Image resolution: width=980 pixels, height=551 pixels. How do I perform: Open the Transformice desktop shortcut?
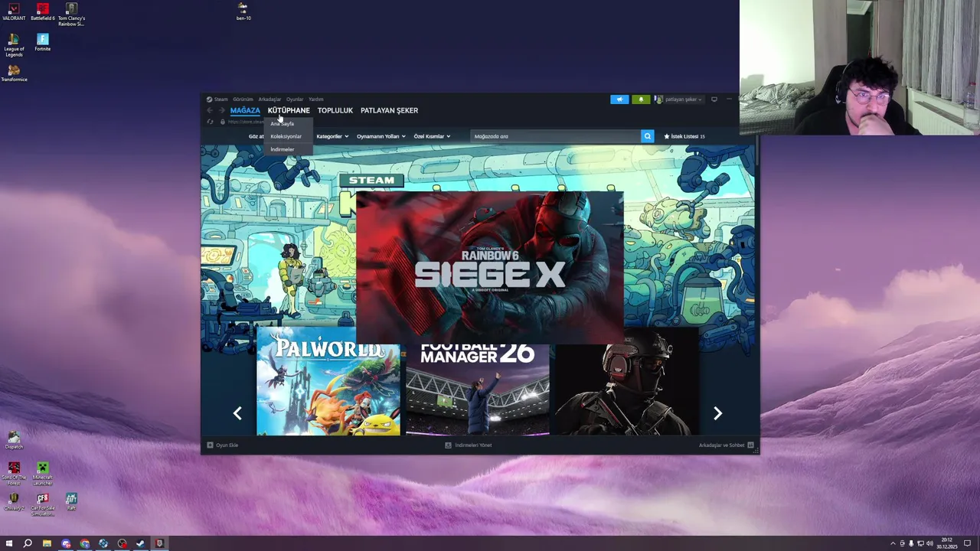pos(14,73)
